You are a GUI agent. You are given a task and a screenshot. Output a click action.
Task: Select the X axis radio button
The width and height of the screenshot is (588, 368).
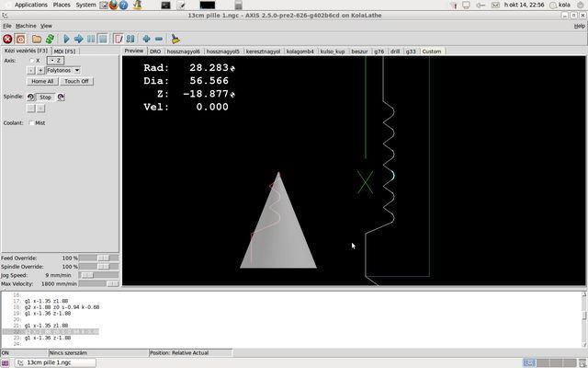point(31,60)
